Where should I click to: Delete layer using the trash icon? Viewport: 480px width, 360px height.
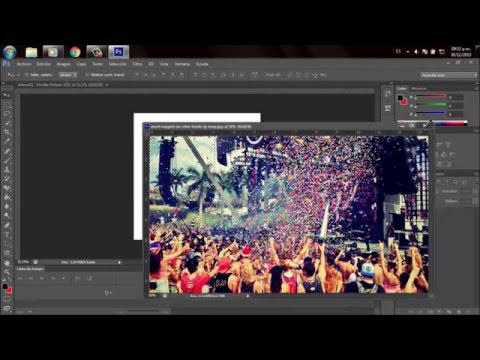click(x=468, y=311)
